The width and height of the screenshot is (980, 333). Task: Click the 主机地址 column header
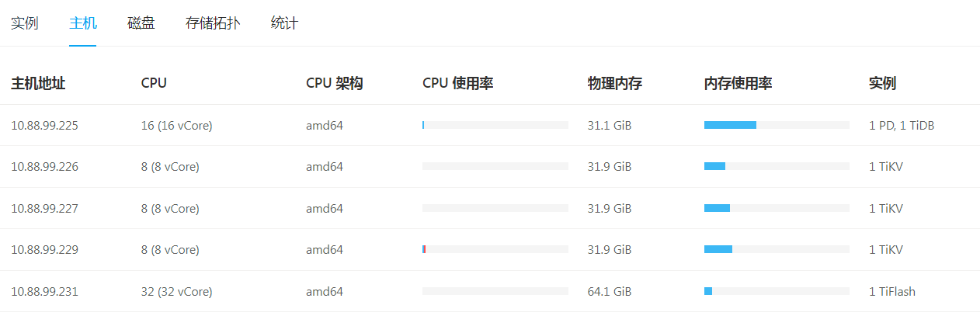pyautogui.click(x=38, y=83)
